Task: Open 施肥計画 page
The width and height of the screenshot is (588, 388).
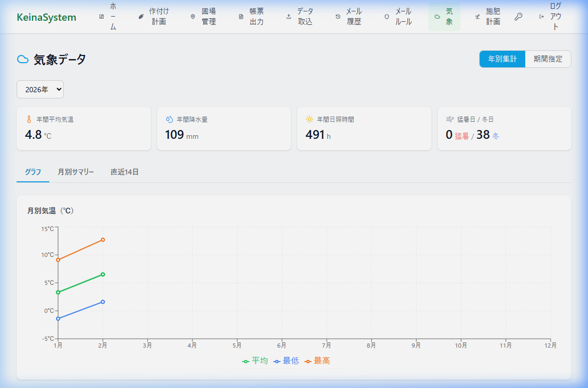Action: (x=488, y=17)
